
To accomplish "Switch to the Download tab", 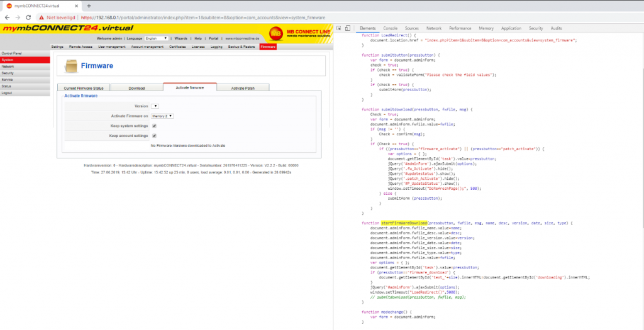I will [x=136, y=88].
